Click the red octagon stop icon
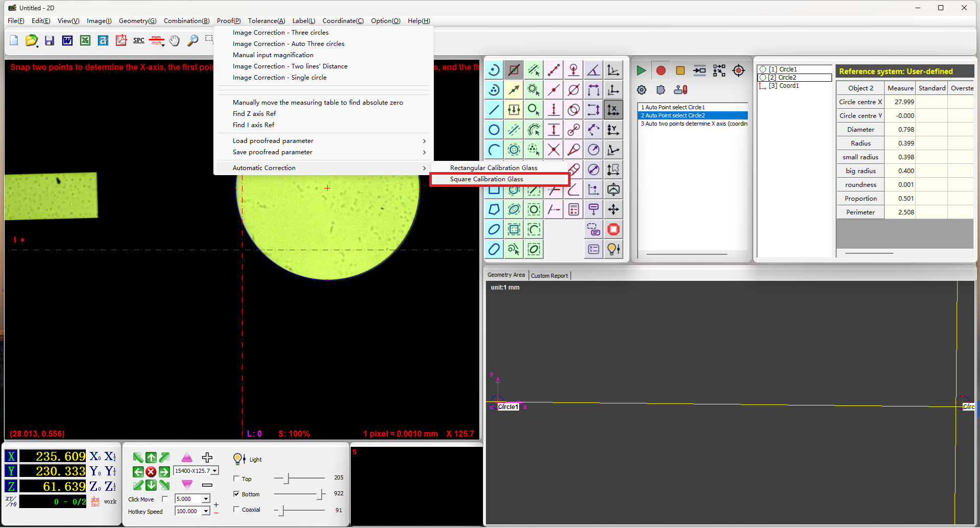The width and height of the screenshot is (980, 528). [614, 229]
